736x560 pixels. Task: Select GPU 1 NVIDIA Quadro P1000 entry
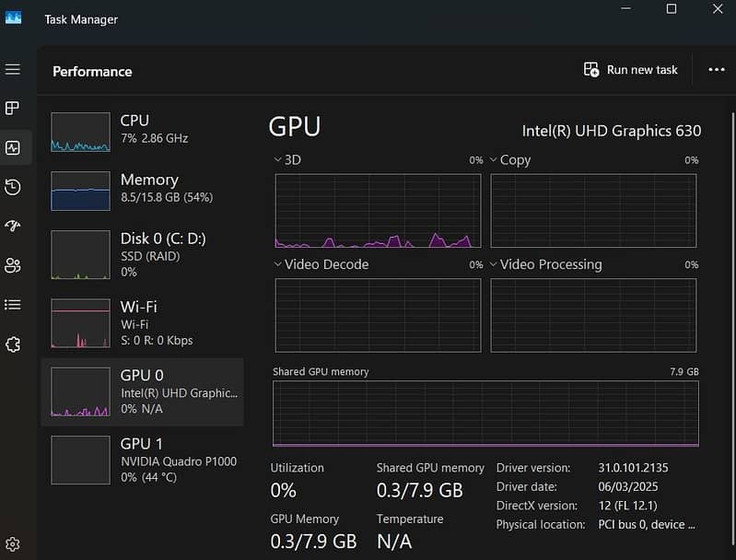(x=143, y=460)
